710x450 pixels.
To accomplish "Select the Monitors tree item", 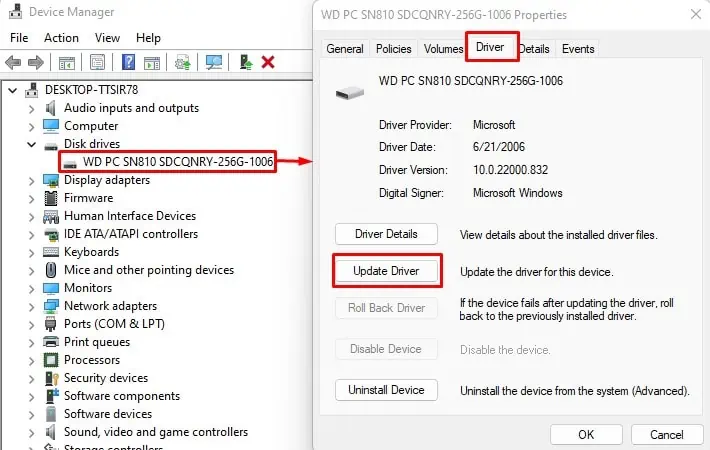I will coord(88,288).
